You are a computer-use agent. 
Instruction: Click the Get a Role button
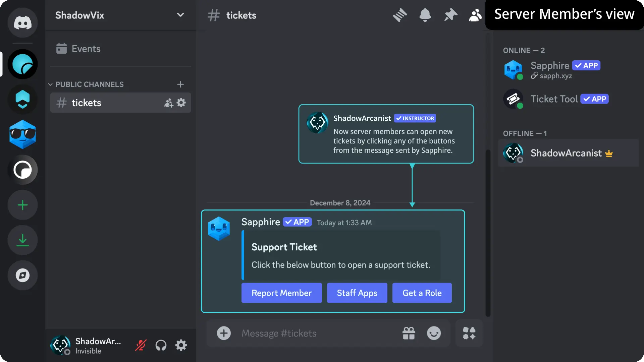422,293
